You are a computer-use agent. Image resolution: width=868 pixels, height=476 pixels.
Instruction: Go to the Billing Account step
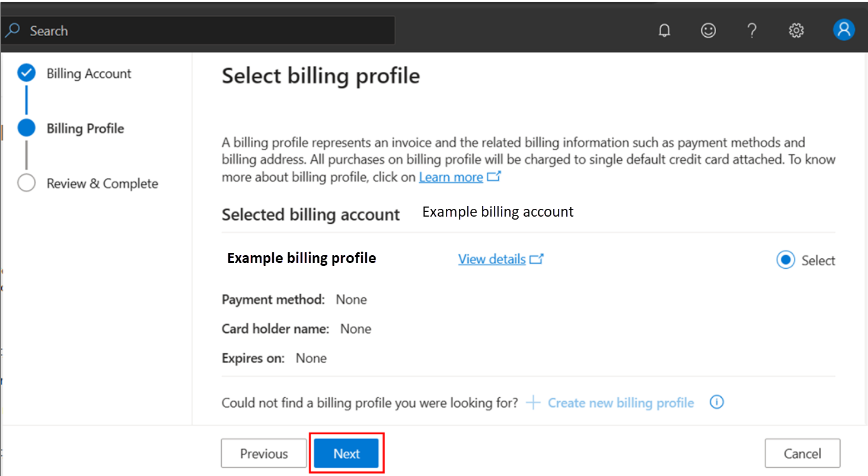tap(88, 74)
